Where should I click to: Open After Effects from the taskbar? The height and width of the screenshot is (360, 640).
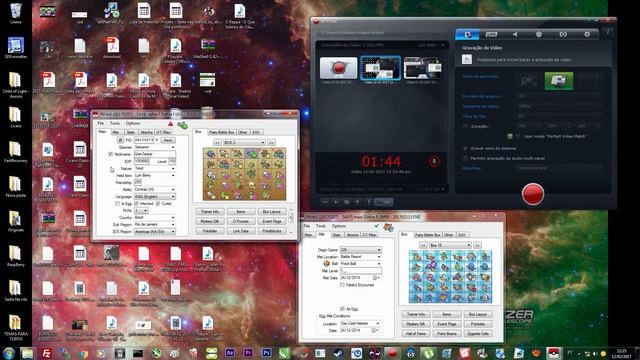click(229, 353)
